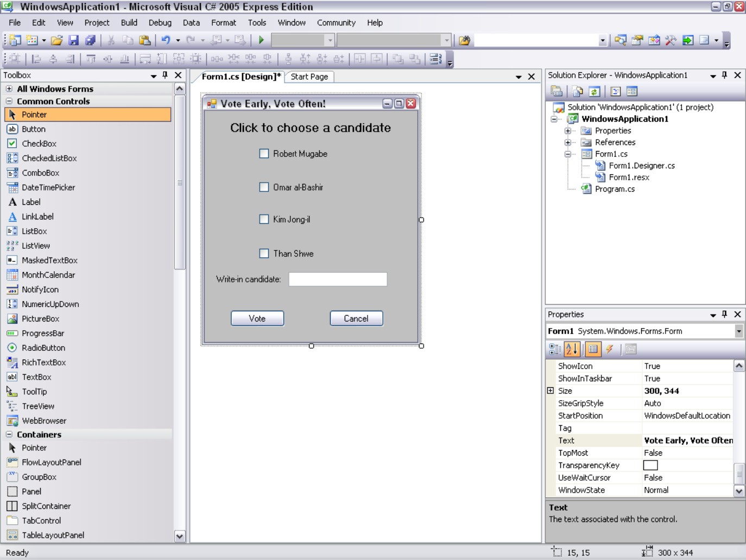Expand the Properties node in Solution Explorer
The width and height of the screenshot is (746, 560).
[567, 130]
